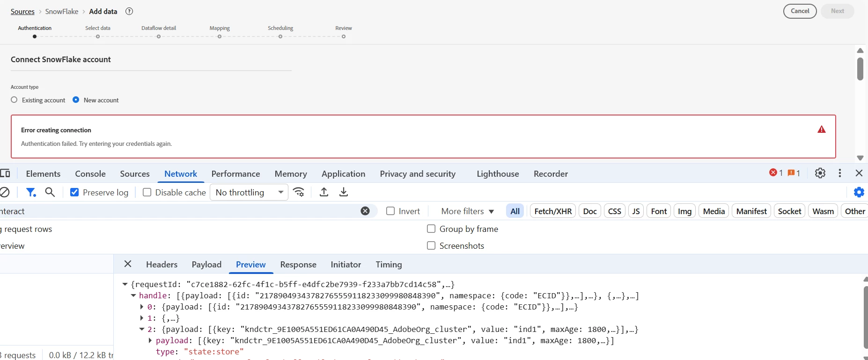Check the Invert filter checkbox

[390, 211]
